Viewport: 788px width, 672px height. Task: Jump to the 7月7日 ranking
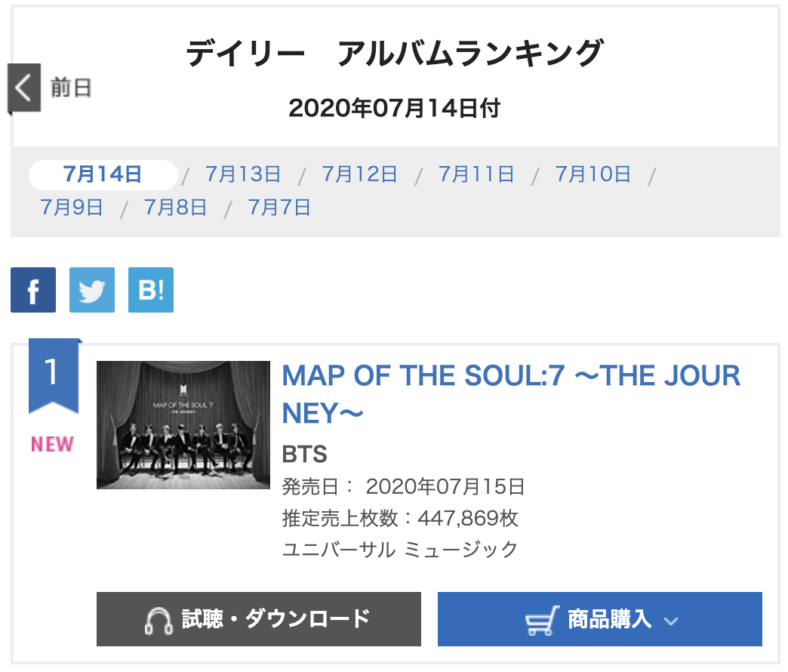coord(279,207)
